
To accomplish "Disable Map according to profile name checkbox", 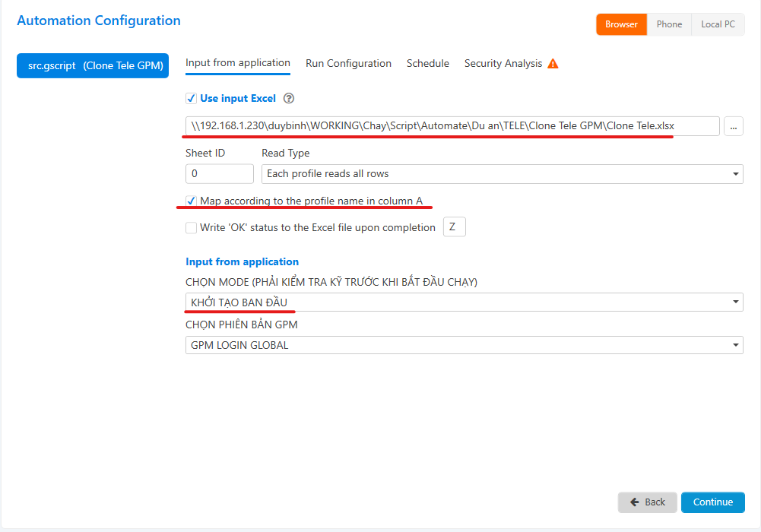I will coord(191,201).
